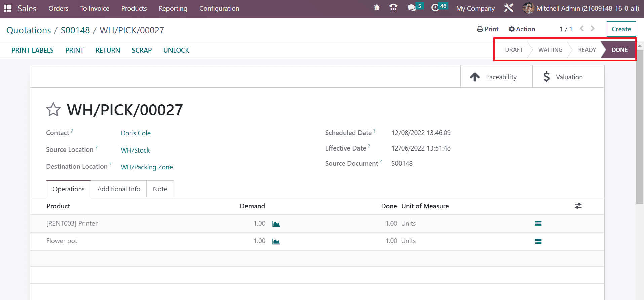Click the UNLOCK button

pos(176,50)
